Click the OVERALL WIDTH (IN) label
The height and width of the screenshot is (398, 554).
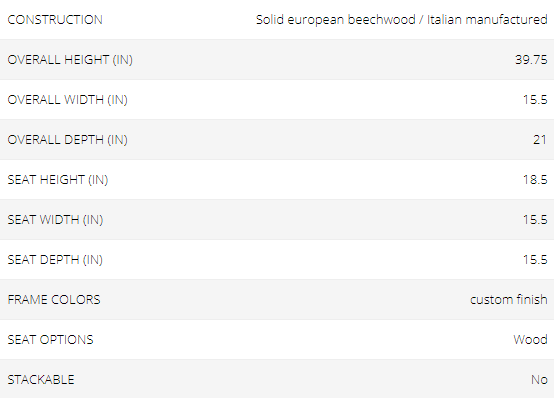click(67, 100)
